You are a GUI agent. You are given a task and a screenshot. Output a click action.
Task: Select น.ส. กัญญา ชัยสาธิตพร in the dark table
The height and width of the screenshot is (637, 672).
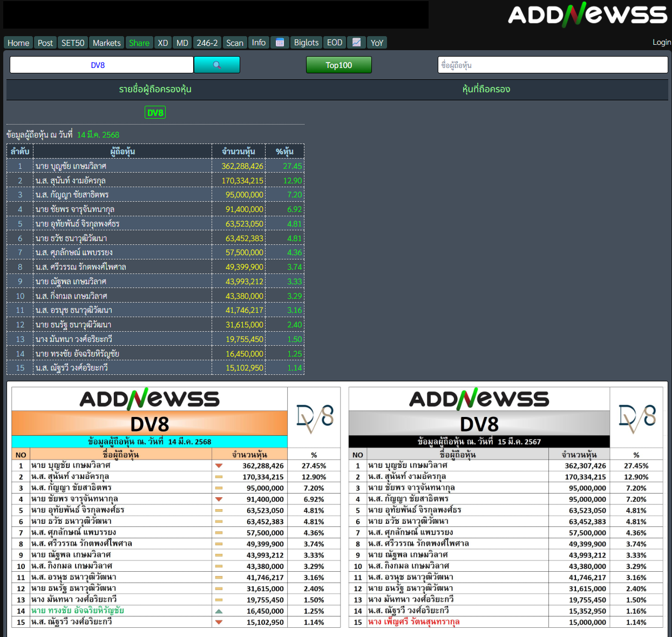coord(72,195)
